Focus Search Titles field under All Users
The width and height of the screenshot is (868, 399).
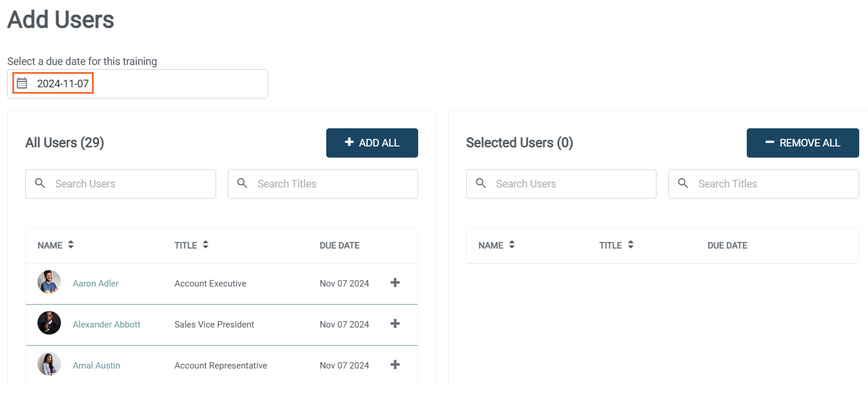[x=331, y=184]
